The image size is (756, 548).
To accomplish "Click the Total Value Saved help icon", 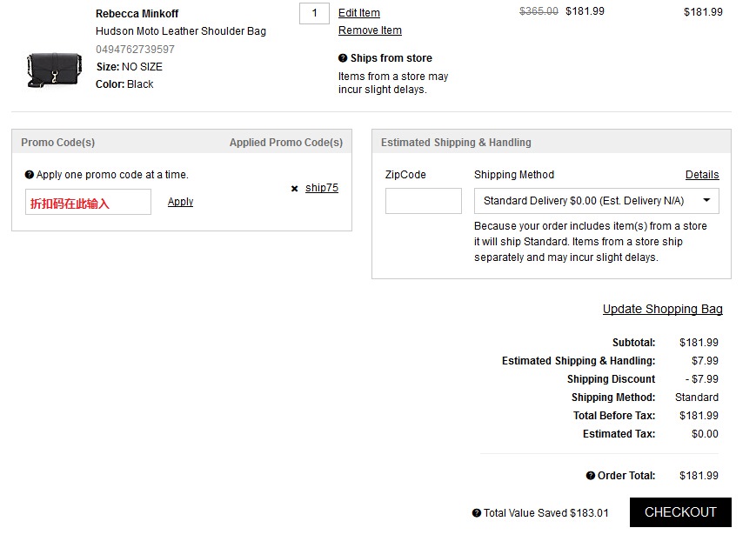I will pos(477,513).
